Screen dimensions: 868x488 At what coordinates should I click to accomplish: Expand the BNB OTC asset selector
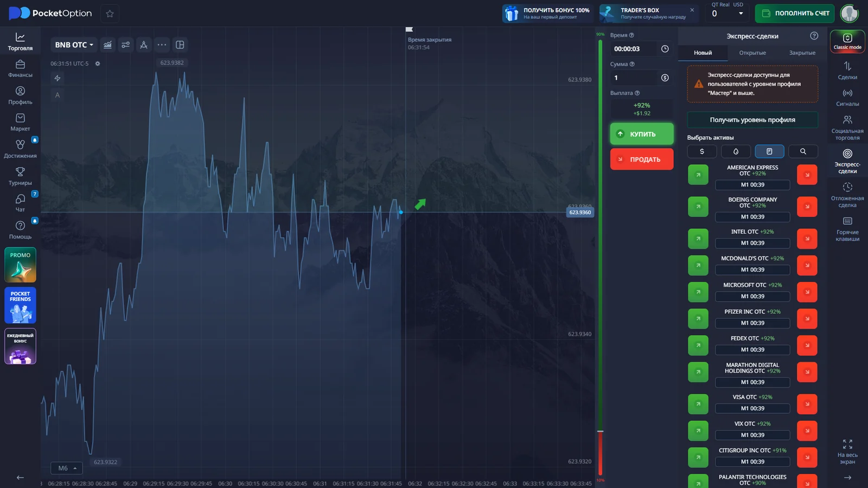[x=74, y=45]
